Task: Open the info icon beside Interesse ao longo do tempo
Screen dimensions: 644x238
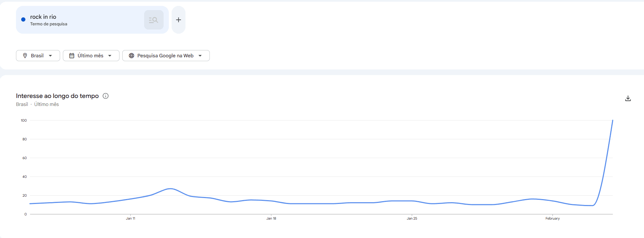Action: click(x=106, y=96)
